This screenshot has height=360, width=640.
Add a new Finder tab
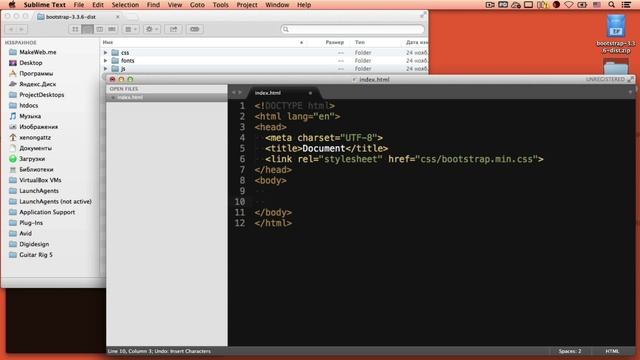coord(131,17)
